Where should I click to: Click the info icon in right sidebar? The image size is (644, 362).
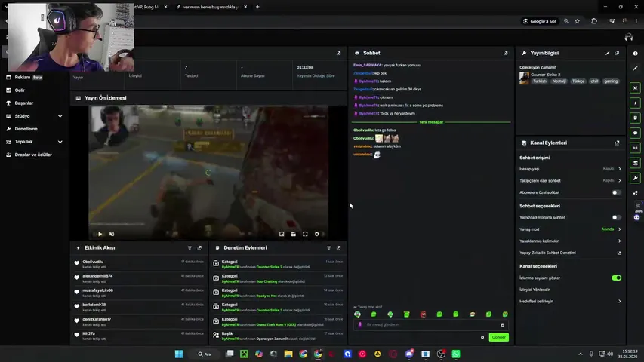[x=636, y=54]
